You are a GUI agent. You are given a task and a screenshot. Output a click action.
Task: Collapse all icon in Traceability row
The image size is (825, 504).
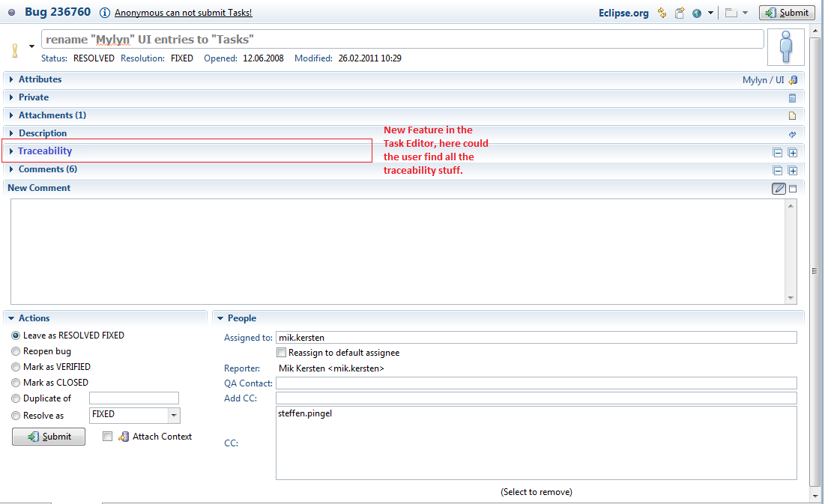tap(778, 153)
